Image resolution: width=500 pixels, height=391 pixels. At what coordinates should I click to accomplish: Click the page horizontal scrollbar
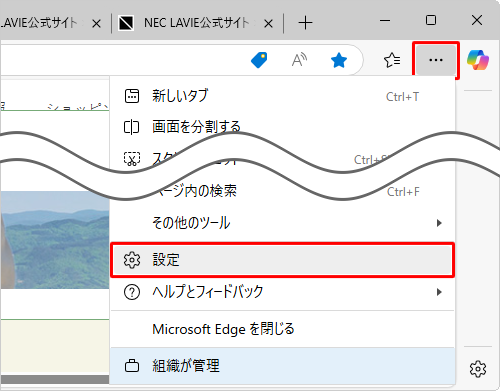click(x=55, y=379)
